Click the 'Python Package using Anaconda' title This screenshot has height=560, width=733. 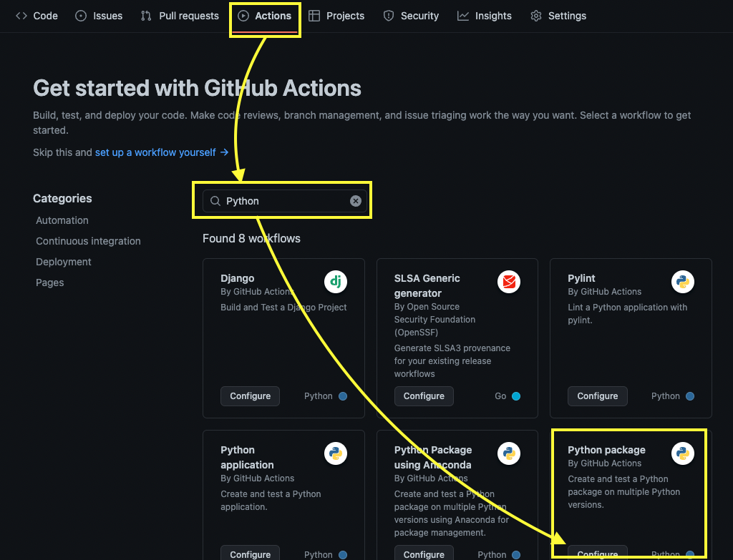[x=433, y=457]
